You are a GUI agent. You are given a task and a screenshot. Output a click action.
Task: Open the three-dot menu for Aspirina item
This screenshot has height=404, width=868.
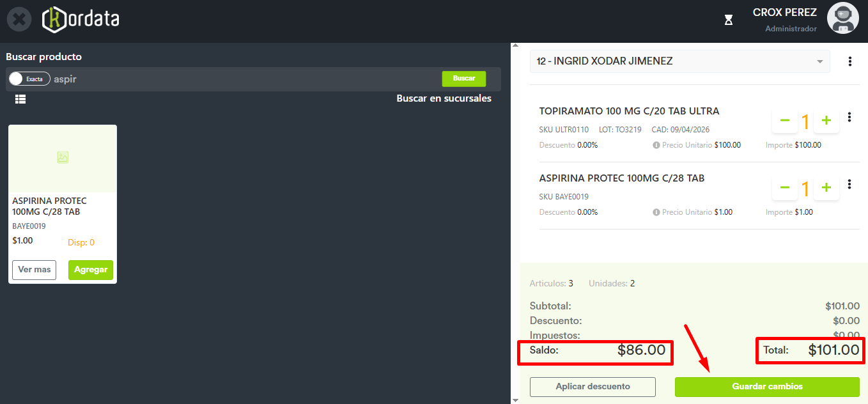click(x=849, y=184)
